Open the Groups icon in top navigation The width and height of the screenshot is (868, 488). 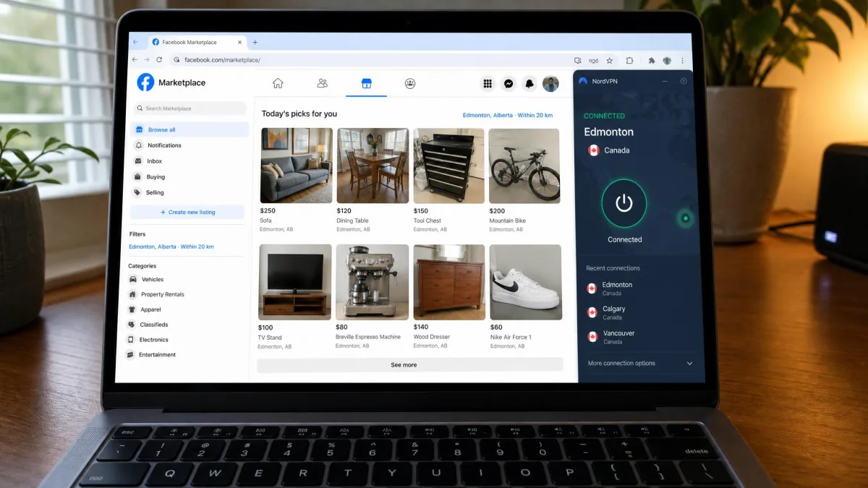pos(410,84)
